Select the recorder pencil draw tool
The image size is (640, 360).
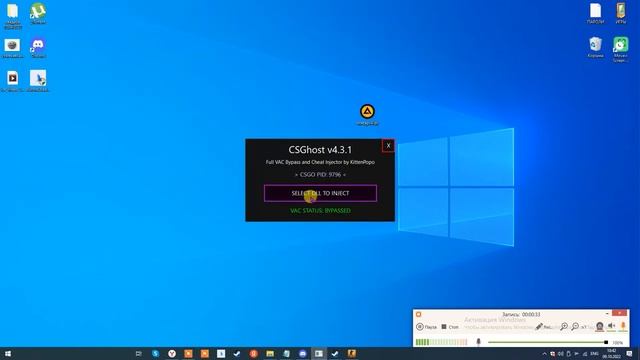(x=539, y=327)
